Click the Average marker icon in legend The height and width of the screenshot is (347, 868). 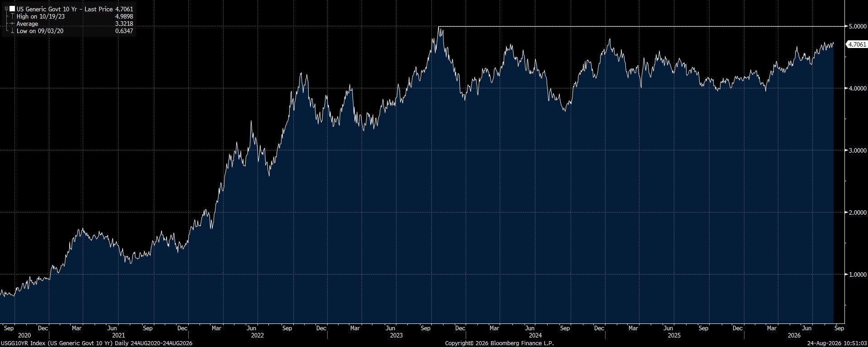coord(12,24)
